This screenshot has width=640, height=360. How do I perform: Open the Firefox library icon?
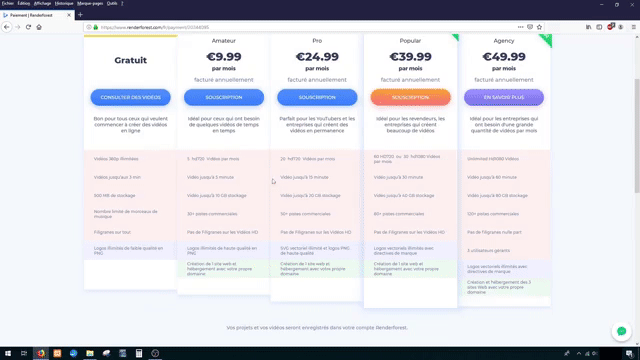pos(589,27)
